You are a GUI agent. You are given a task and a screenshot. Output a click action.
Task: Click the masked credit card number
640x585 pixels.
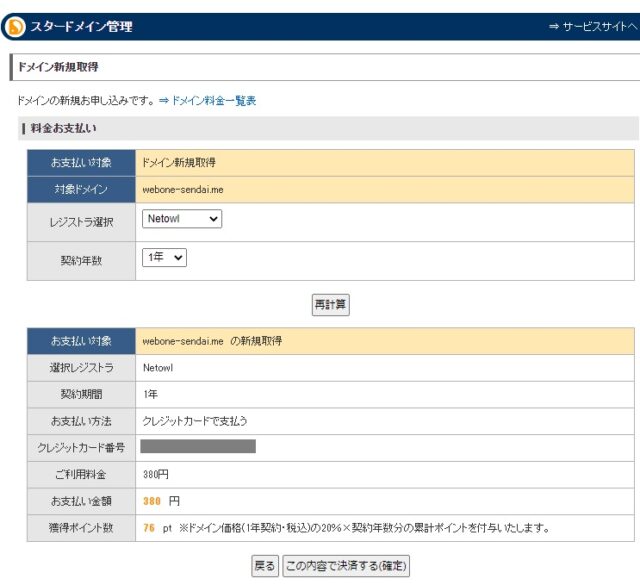click(198, 446)
